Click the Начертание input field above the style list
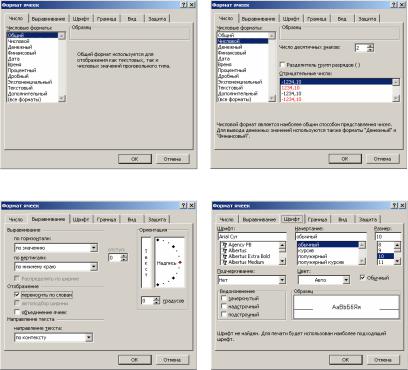Image resolution: width=408 pixels, height=370 pixels. pyautogui.click(x=330, y=236)
